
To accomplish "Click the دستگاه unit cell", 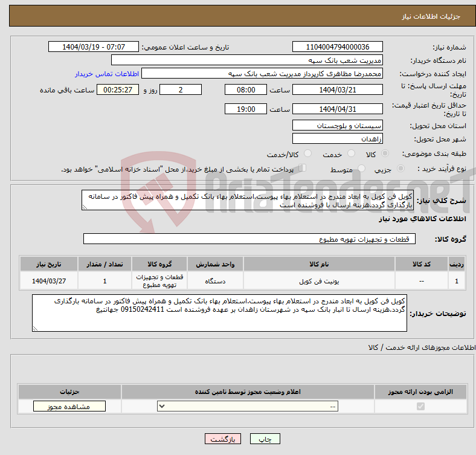I will pos(215,281).
